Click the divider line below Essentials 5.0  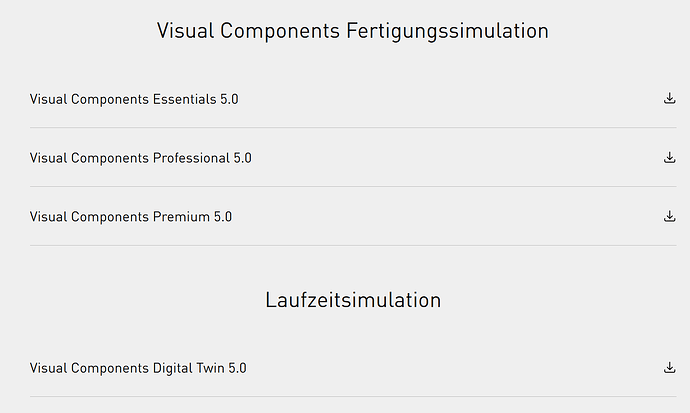coord(352,128)
